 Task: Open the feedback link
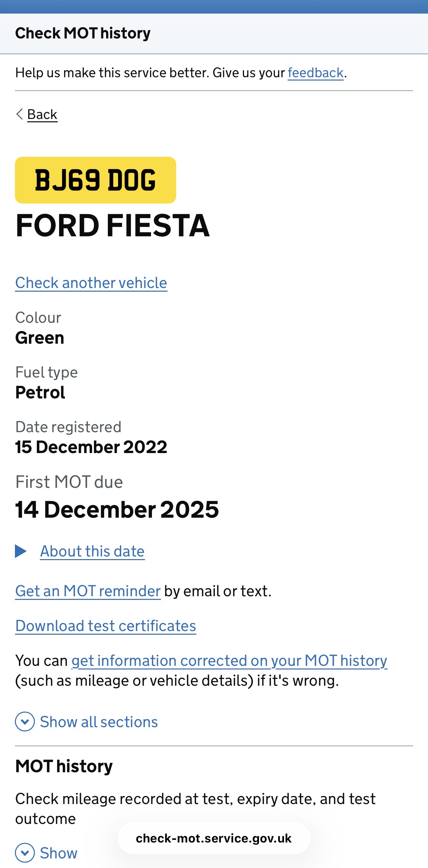tap(315, 73)
